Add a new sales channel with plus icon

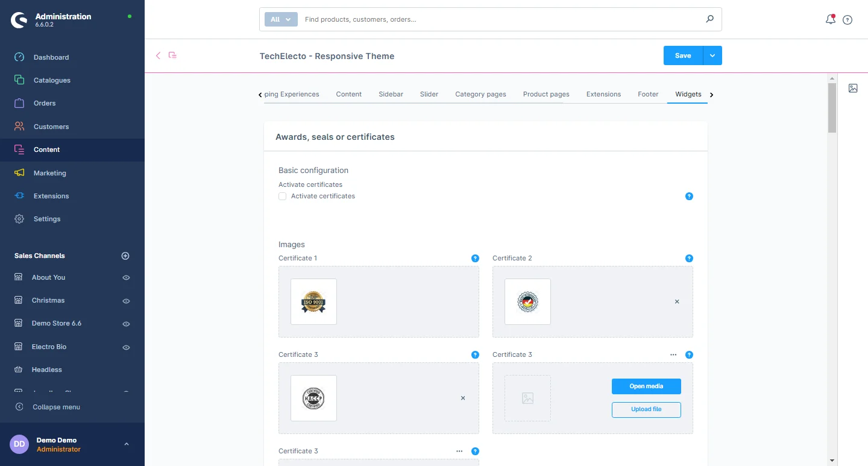click(125, 256)
